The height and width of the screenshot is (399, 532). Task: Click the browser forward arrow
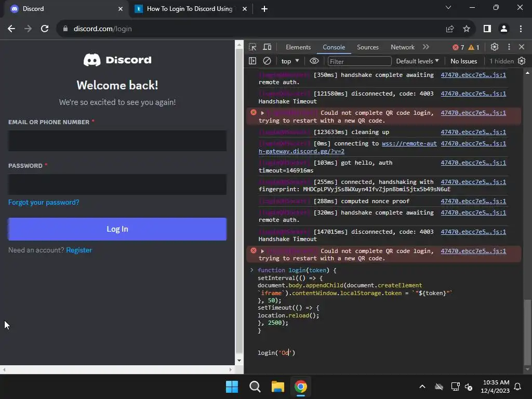28,29
